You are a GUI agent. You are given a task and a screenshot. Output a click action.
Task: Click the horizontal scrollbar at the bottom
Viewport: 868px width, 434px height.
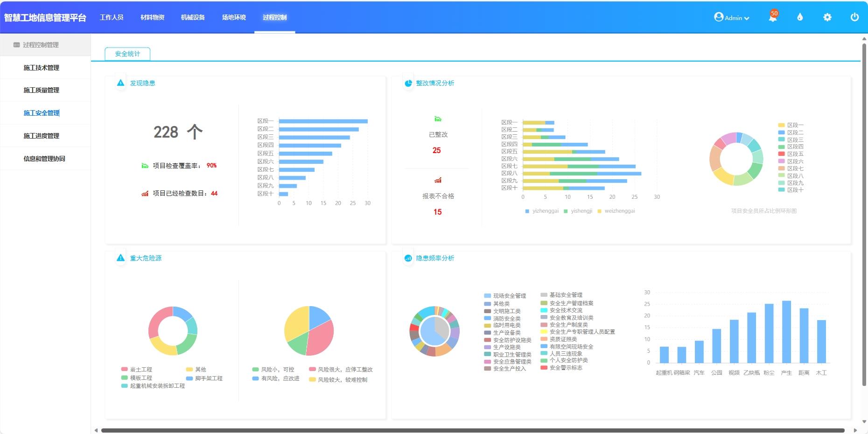point(472,430)
